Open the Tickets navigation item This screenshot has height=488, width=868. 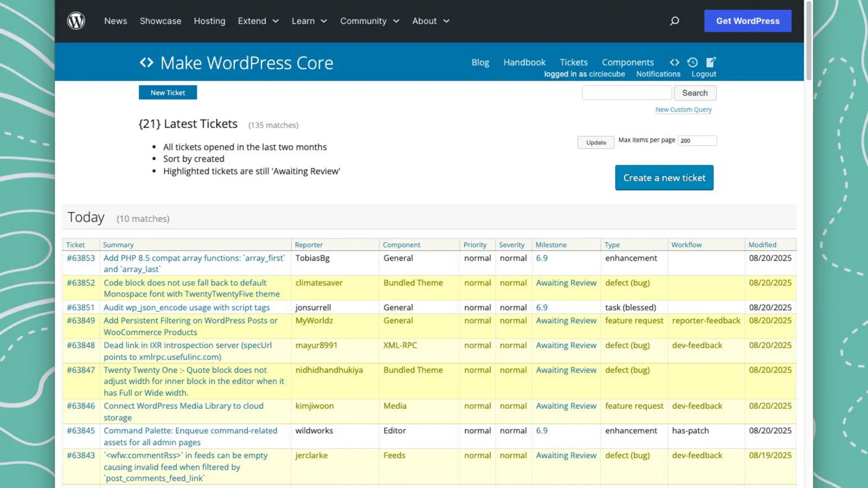click(573, 62)
